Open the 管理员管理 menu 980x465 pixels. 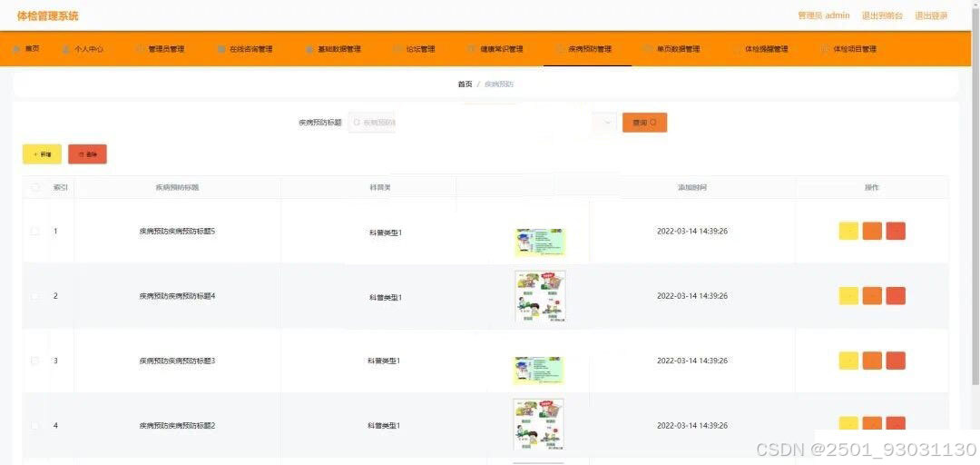tap(161, 49)
